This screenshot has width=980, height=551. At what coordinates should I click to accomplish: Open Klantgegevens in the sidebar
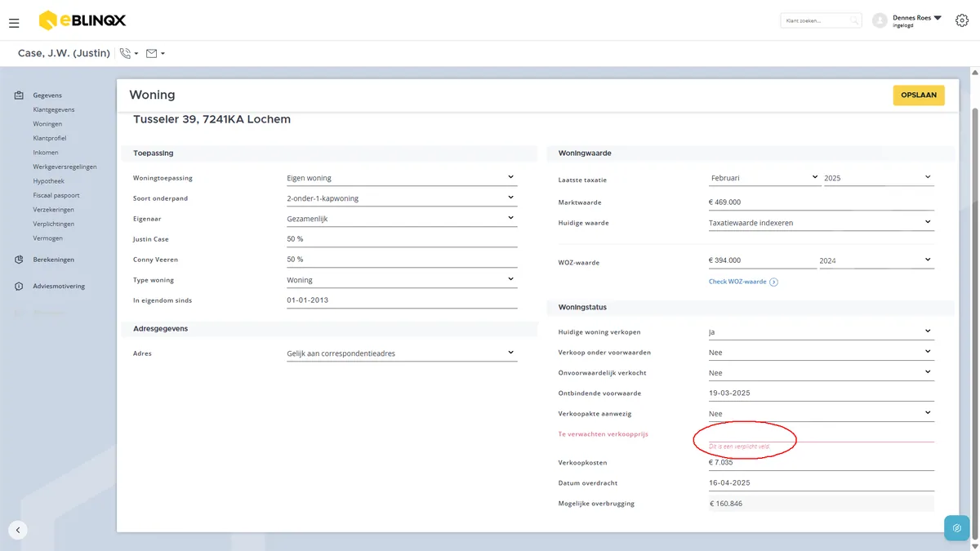pyautogui.click(x=54, y=109)
